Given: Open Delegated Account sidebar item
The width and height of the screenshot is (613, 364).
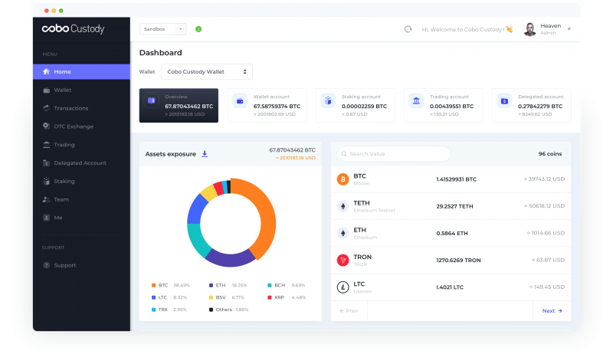Looking at the screenshot, I should click(81, 163).
